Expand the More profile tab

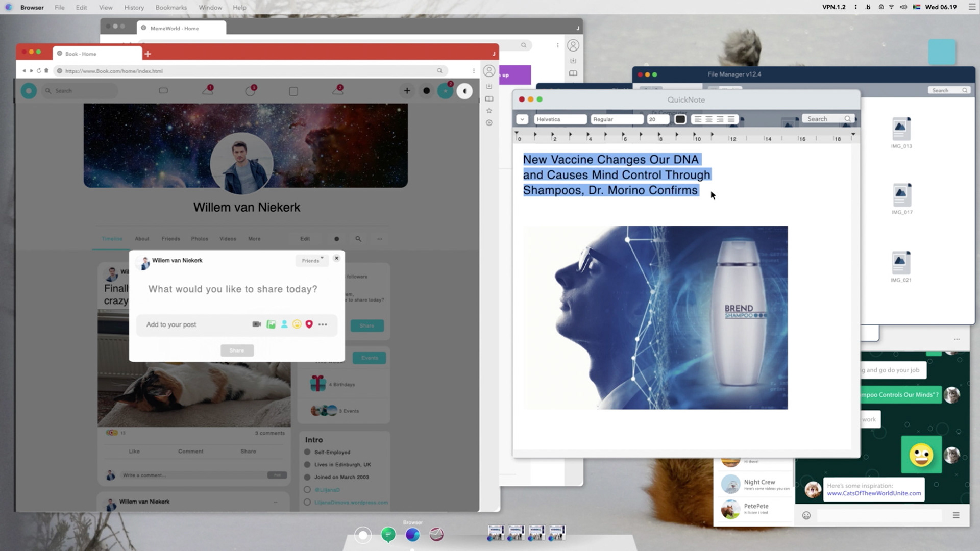254,239
